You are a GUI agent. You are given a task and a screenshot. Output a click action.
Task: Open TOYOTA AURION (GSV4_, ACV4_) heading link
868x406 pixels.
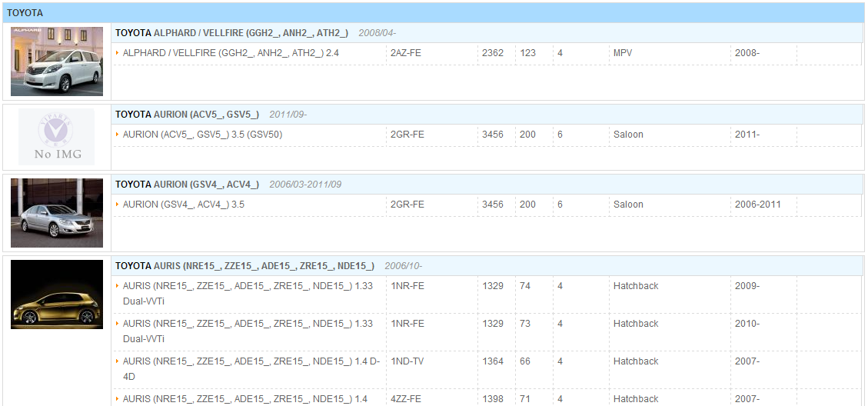tap(187, 184)
